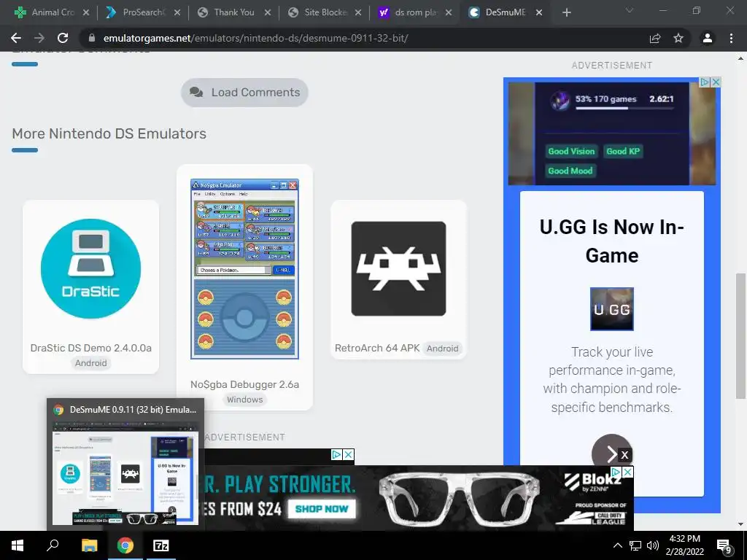The image size is (747, 560).
Task: Open No$gba Debugger 2.6a link
Action: coord(244,384)
